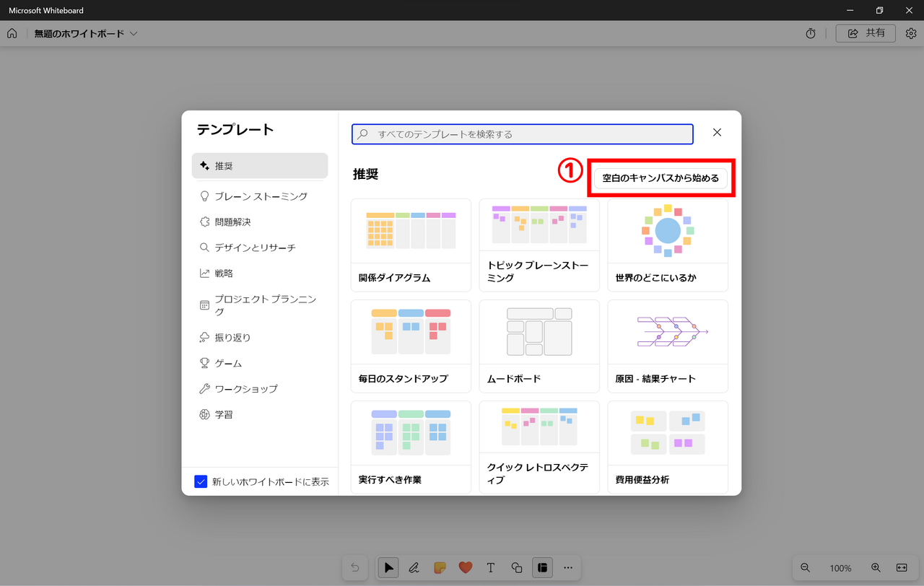Screen dimensions: 924x586
Task: Select the 学習 category
Action: click(x=260, y=415)
